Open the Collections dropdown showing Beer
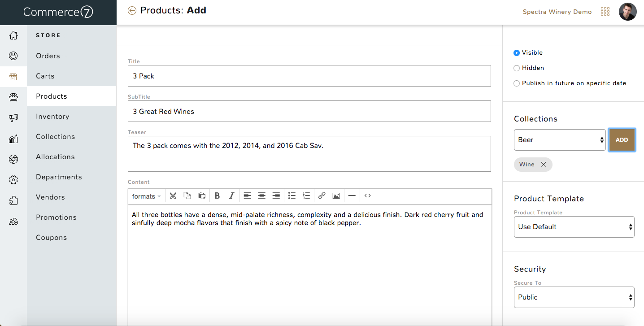This screenshot has width=644, height=326. [x=560, y=140]
